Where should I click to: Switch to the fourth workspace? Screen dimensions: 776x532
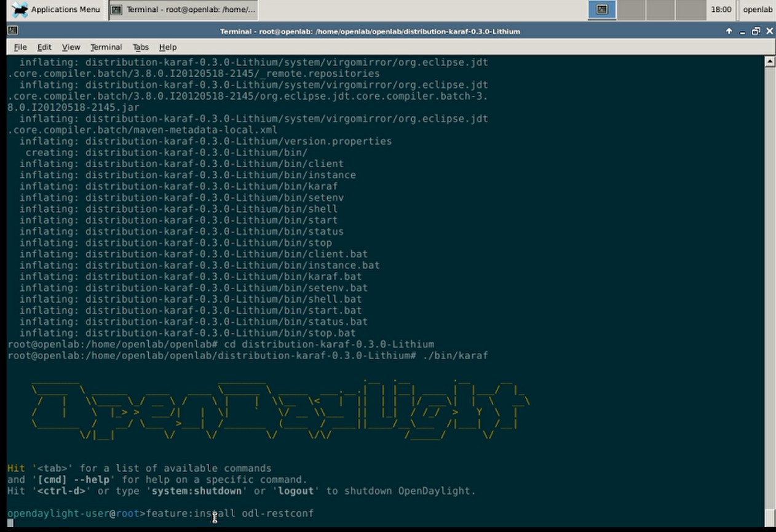click(690, 10)
